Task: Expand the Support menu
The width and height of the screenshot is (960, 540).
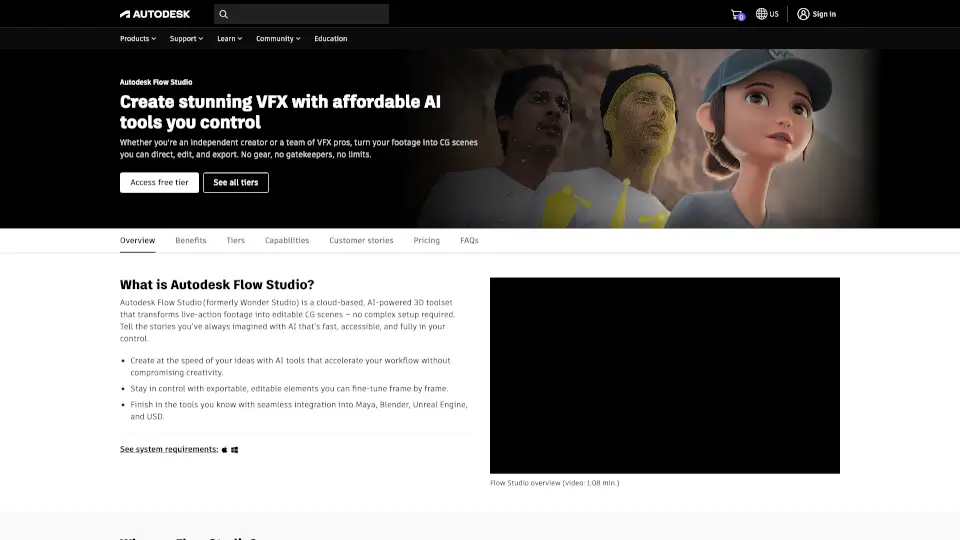Action: coord(186,39)
